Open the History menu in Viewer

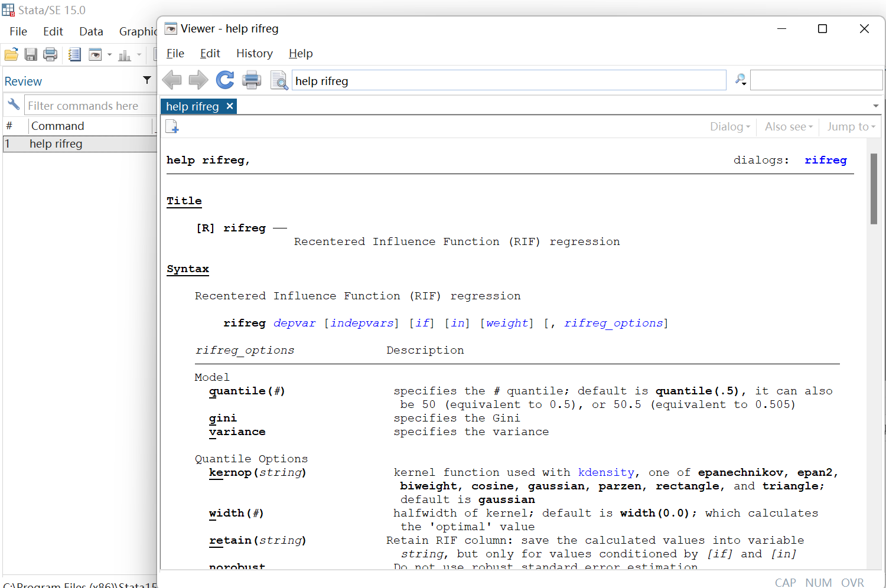254,53
